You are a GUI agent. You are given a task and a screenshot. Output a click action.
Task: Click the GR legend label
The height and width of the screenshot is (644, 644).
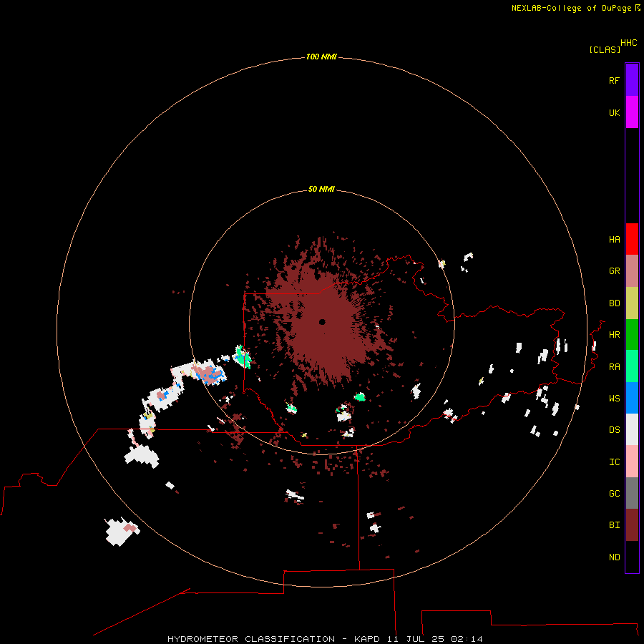click(x=614, y=271)
